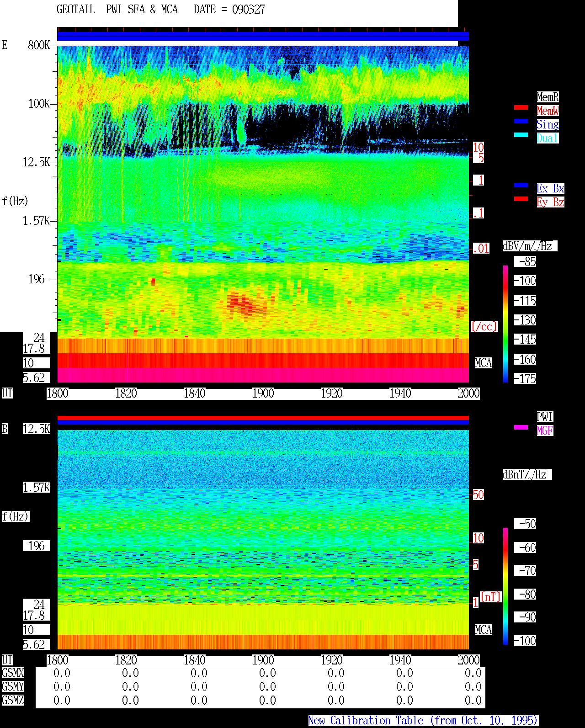
Task: Click the dBnT/√Hz color scale bar
Action: pyautogui.click(x=505, y=586)
